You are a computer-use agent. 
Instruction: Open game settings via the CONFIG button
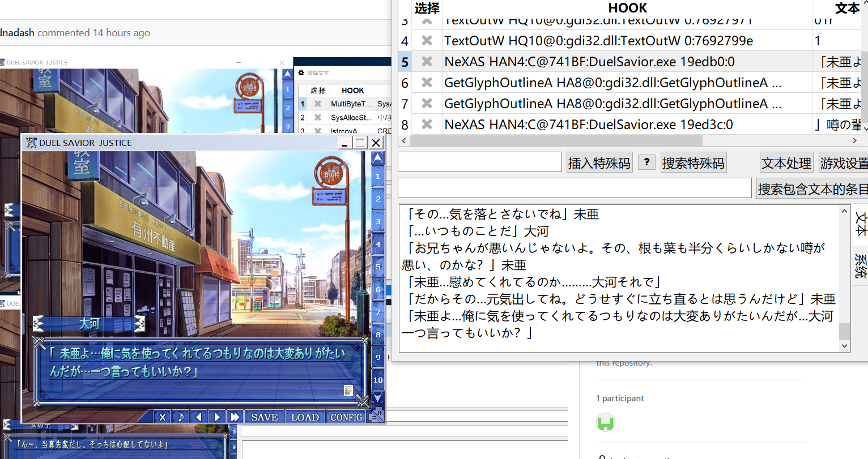(x=346, y=416)
